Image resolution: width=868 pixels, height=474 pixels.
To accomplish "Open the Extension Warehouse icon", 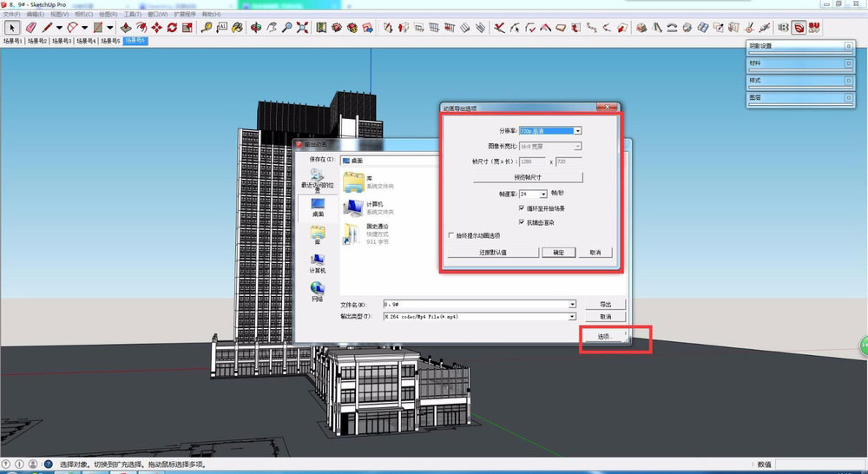I will pos(352,27).
